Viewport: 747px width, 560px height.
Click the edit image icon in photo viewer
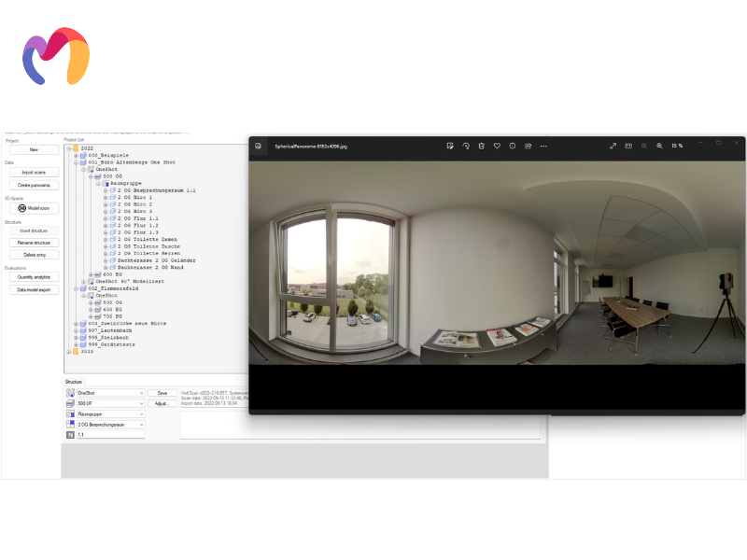450,146
